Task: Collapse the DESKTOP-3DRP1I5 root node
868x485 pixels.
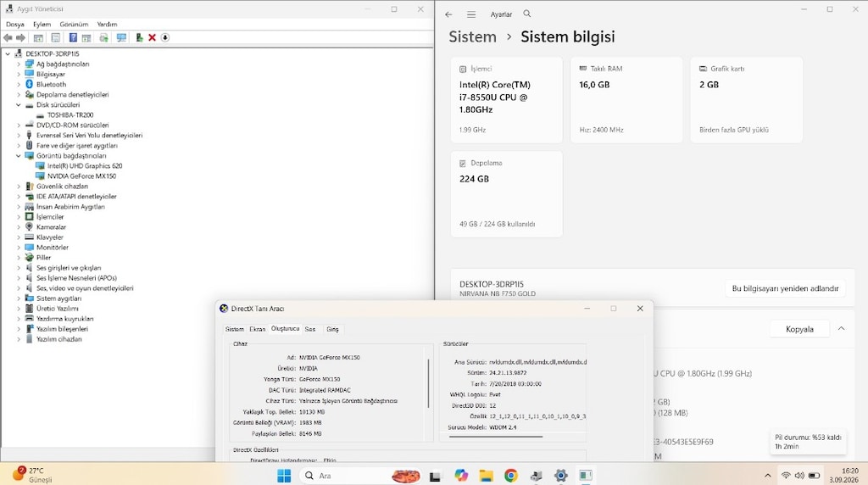Action: 8,53
